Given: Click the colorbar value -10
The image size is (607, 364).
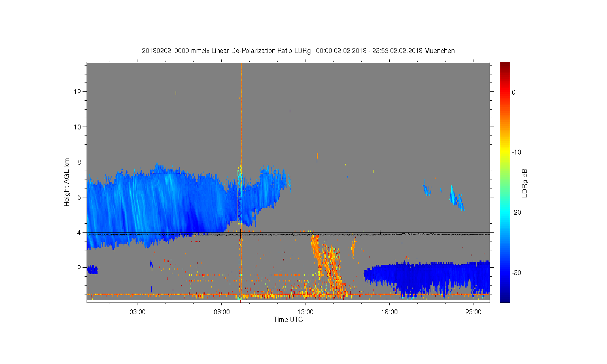Looking at the screenshot, I should pyautogui.click(x=516, y=152).
